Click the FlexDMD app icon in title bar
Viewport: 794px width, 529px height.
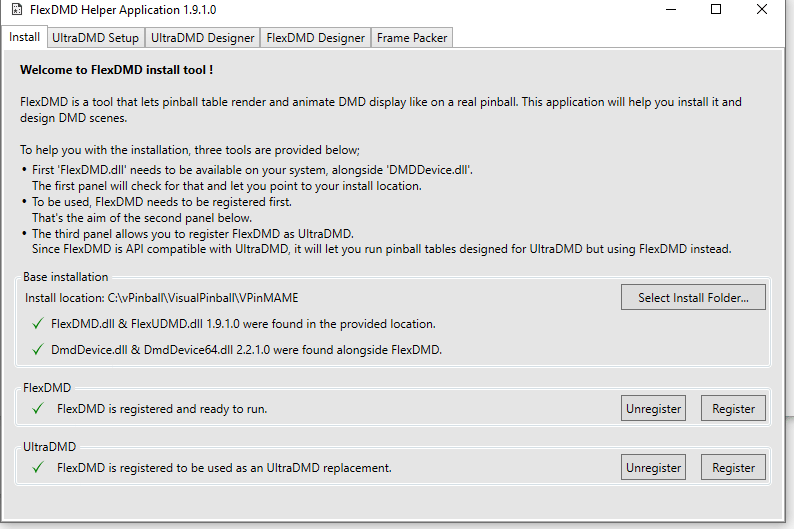(15, 10)
